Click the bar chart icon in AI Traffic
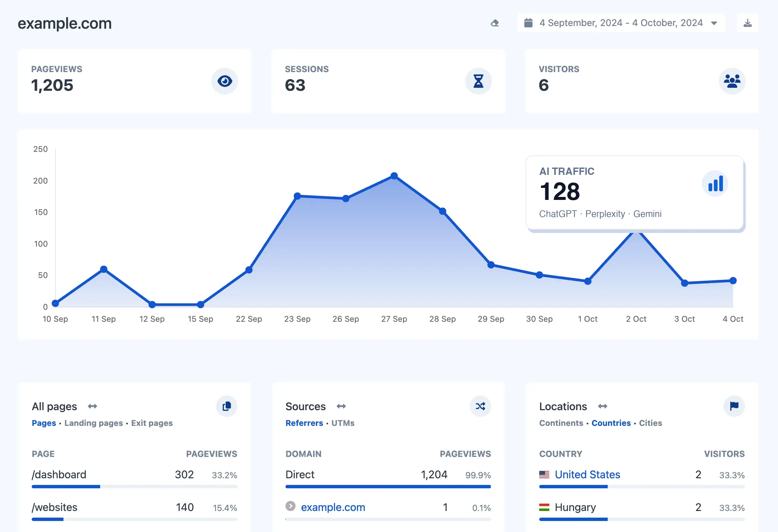 pyautogui.click(x=716, y=184)
